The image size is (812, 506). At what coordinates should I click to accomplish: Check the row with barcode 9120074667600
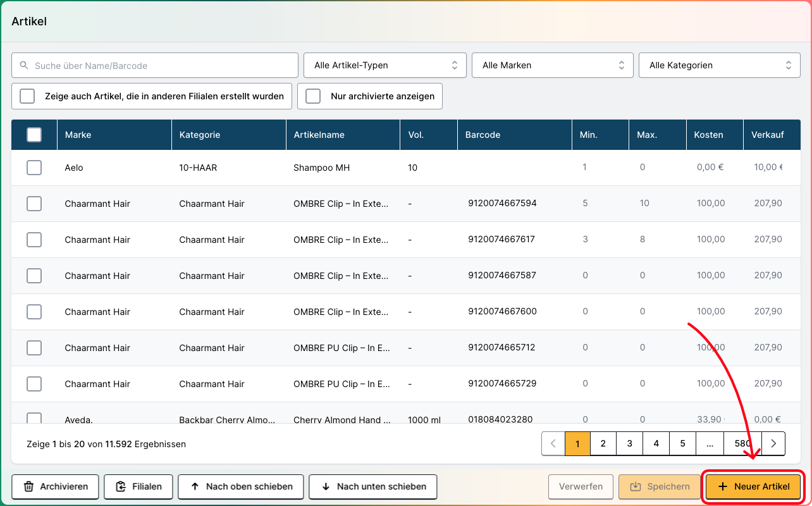(x=34, y=312)
